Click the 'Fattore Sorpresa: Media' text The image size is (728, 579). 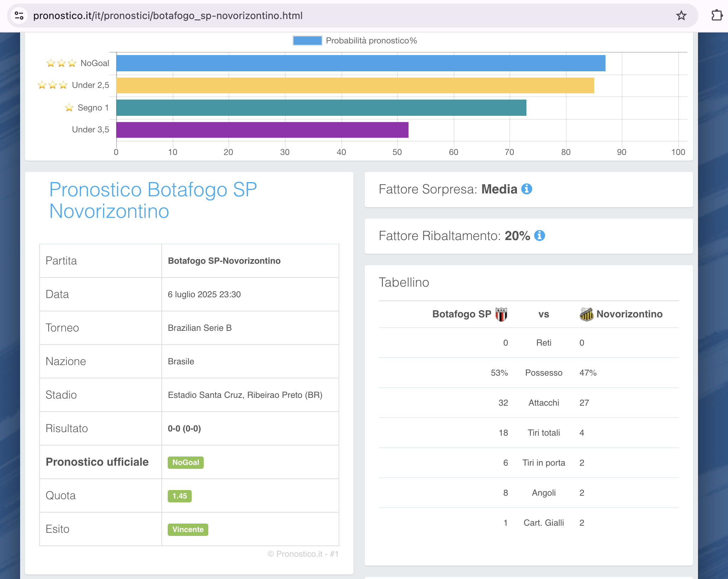click(448, 189)
